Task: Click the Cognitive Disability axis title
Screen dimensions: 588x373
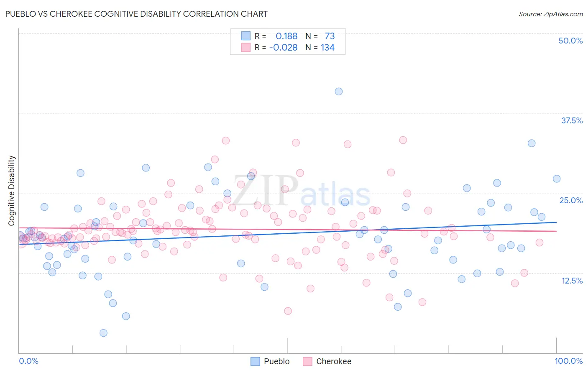Action: (12, 191)
